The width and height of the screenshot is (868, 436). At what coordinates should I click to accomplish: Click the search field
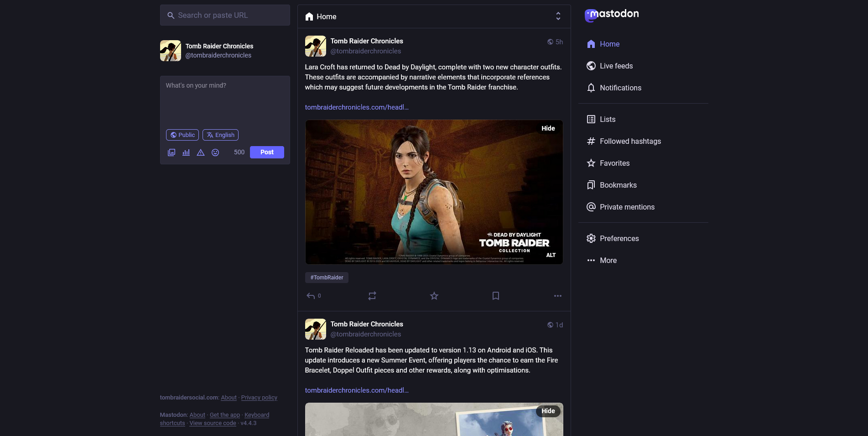[225, 15]
